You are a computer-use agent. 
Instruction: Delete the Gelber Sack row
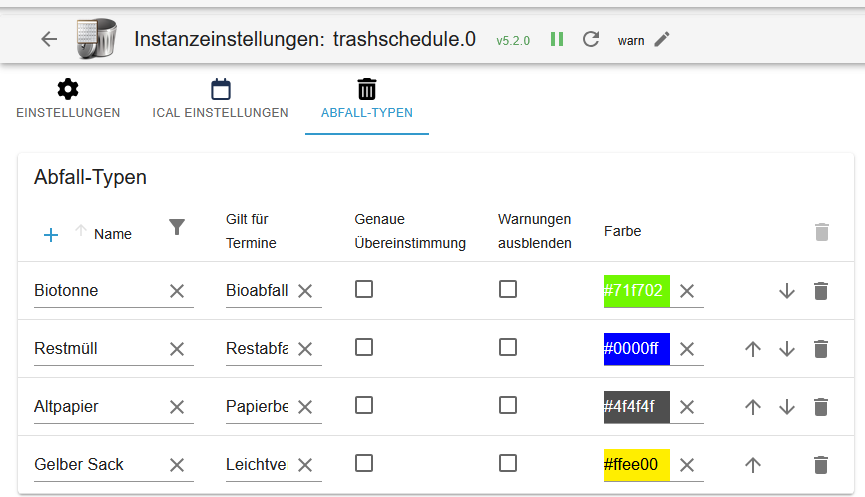tap(821, 465)
